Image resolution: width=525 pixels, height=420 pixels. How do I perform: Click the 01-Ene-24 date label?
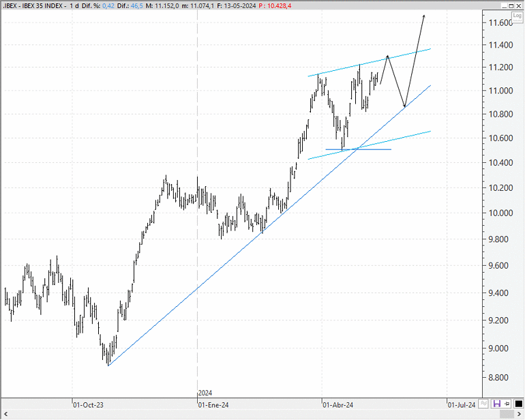click(213, 405)
